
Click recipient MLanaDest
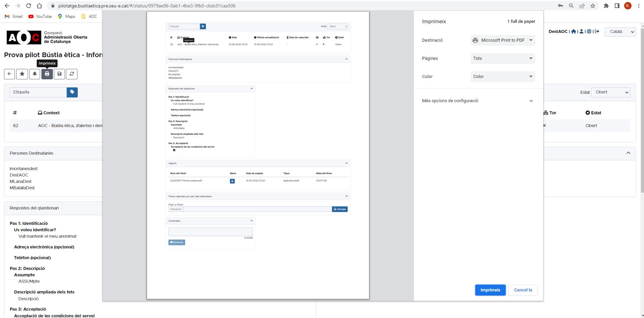tap(21, 182)
